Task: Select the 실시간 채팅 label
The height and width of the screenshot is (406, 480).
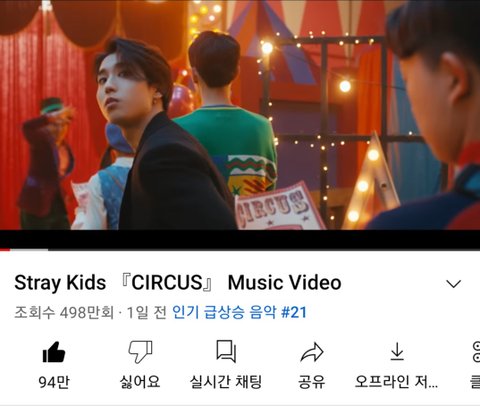Action: [226, 382]
